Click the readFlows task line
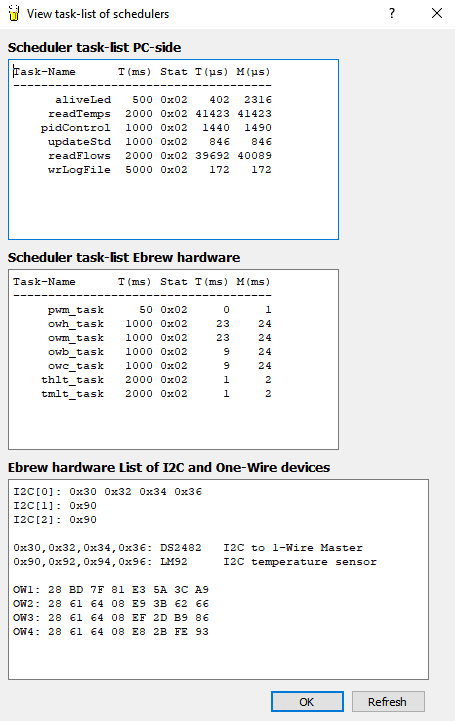Image resolution: width=455 pixels, height=721 pixels. (142, 156)
